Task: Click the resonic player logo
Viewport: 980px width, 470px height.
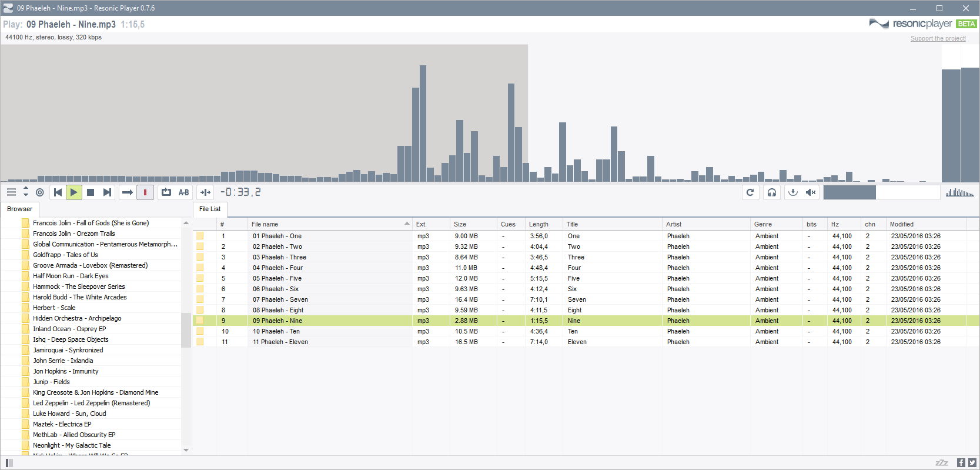Action: coord(910,24)
